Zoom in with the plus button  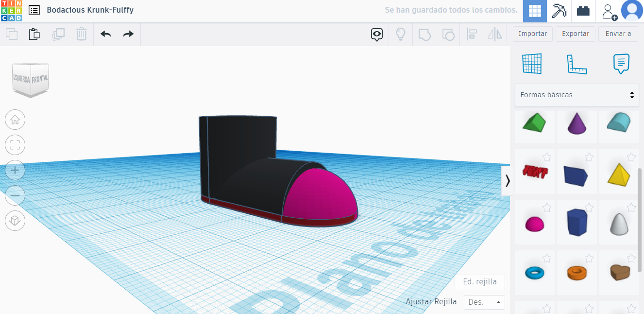(15, 170)
